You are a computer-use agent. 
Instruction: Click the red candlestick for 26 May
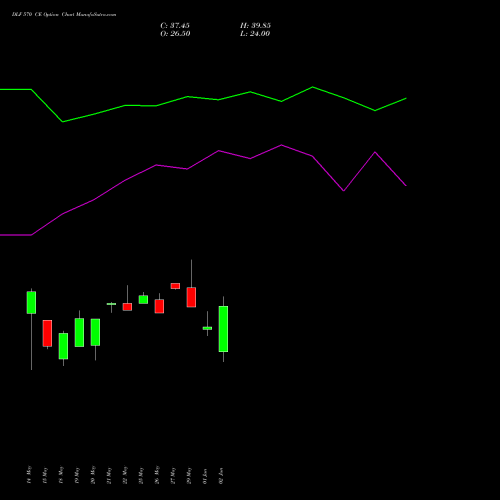159,306
